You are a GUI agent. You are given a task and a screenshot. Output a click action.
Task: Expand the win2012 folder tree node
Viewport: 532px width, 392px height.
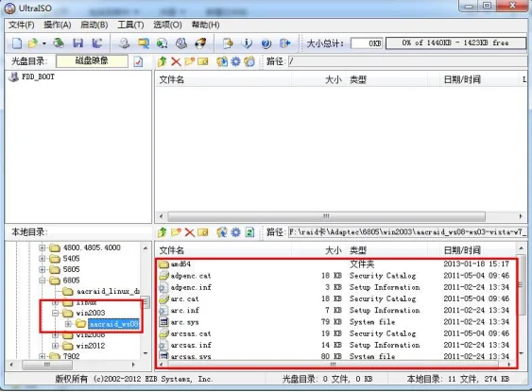click(x=55, y=346)
